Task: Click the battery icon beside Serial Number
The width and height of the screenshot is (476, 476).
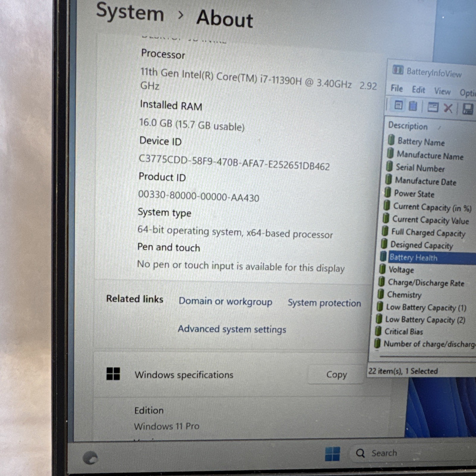Action: click(389, 166)
